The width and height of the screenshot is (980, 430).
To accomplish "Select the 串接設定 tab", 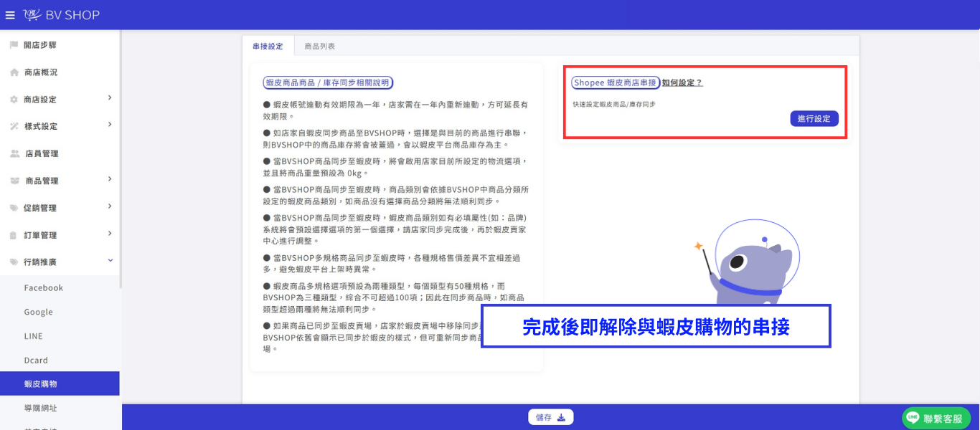I will click(x=268, y=46).
